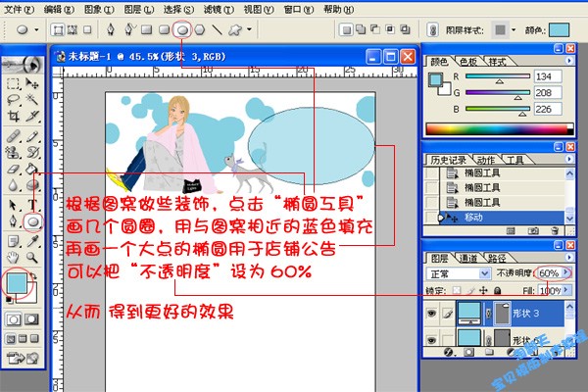This screenshot has height=392, width=588.
Task: Switch to Quick Mask mode
Action: pos(31,319)
